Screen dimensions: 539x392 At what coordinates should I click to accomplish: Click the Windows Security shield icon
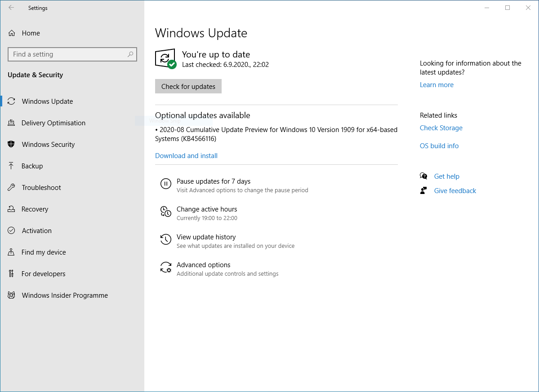point(11,145)
